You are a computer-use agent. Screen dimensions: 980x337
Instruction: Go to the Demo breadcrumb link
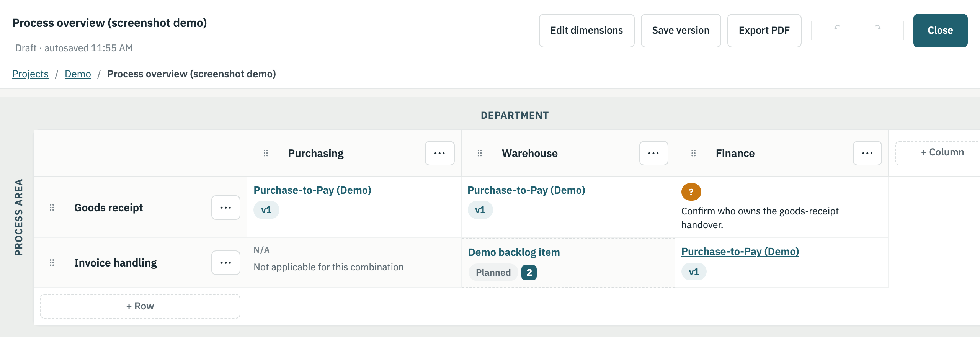78,74
